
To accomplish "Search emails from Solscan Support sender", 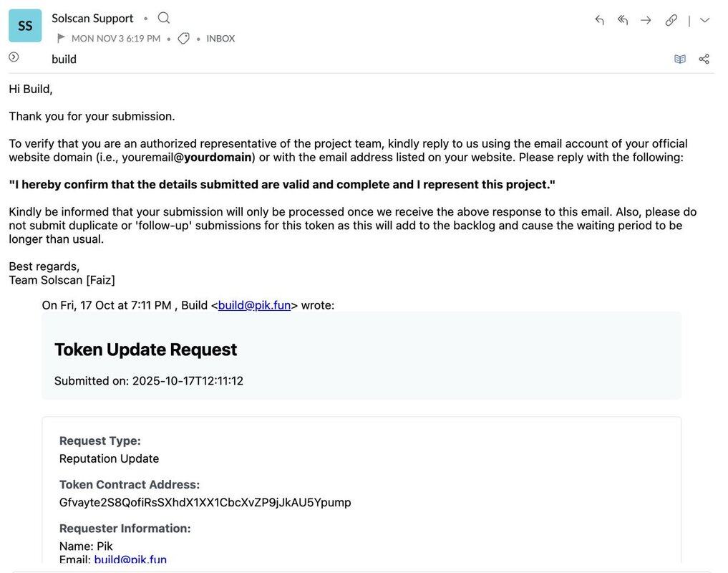I will click(x=164, y=18).
